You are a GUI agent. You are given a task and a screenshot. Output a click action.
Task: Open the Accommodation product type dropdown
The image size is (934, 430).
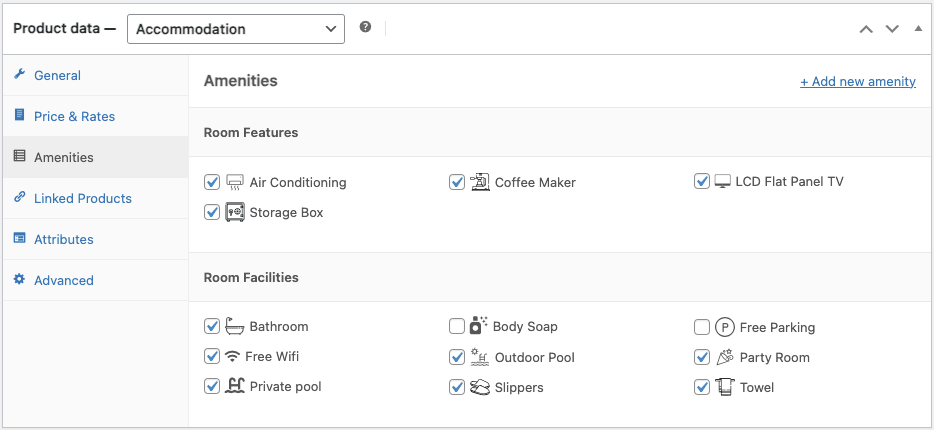pos(236,29)
